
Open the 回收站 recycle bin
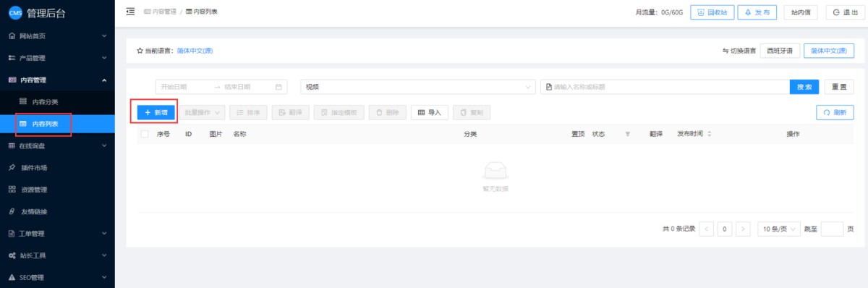[712, 12]
